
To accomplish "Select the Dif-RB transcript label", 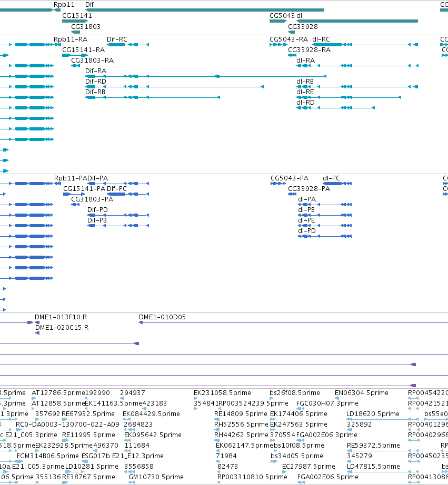I will (95, 92).
